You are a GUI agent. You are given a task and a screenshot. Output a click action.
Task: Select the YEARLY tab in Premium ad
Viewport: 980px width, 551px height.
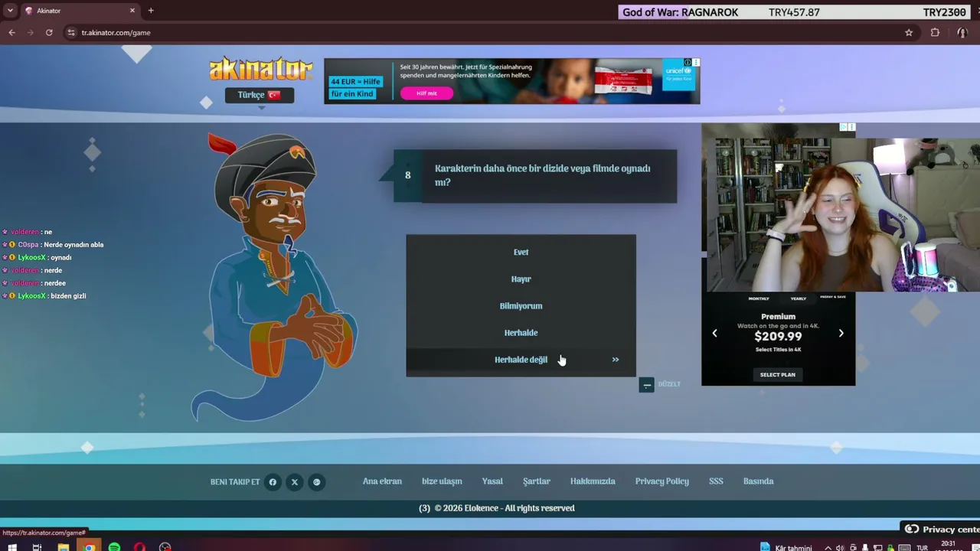click(798, 298)
